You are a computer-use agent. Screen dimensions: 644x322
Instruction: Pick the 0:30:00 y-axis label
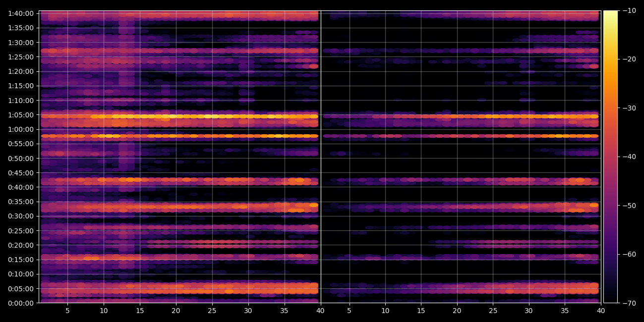[21, 216]
